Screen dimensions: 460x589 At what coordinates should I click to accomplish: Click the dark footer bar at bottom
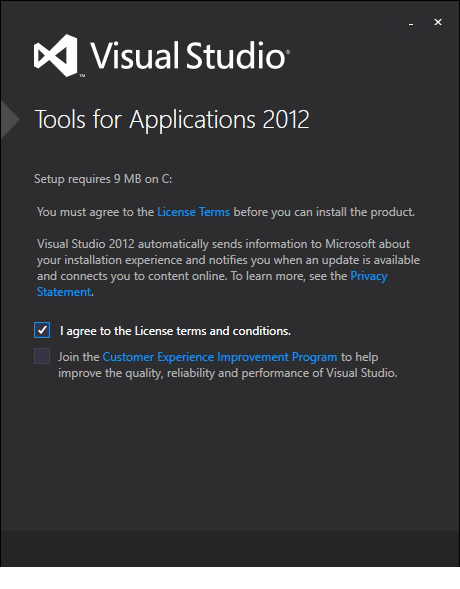[230, 548]
